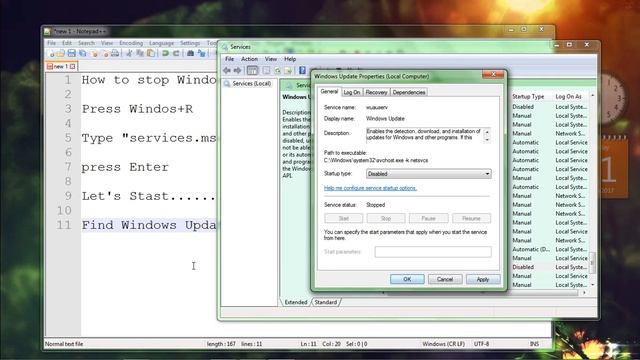The image size is (640, 360).
Task: Click the Properties icon in Services toolbar
Action: point(266,71)
